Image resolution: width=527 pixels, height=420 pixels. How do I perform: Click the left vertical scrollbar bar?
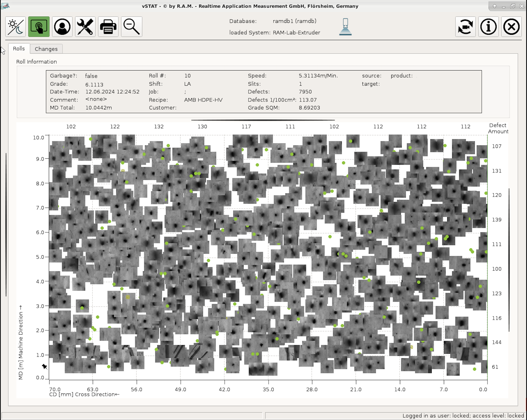click(x=6, y=225)
